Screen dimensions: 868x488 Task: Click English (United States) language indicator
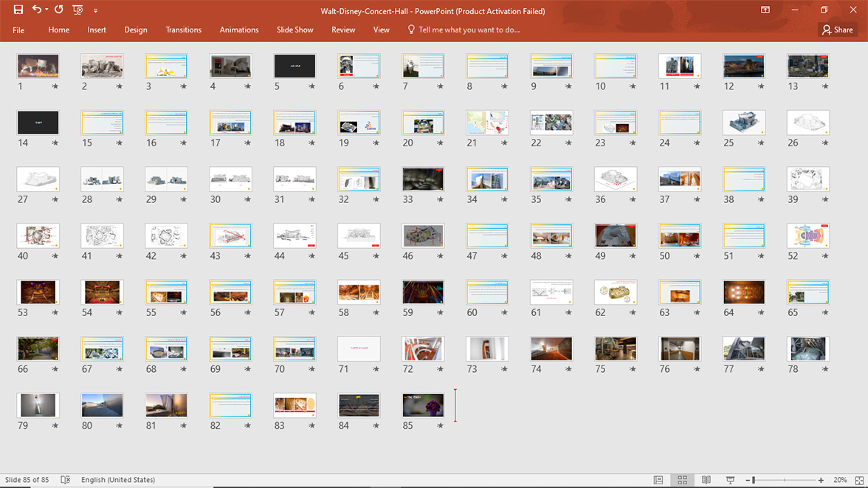pyautogui.click(x=118, y=480)
